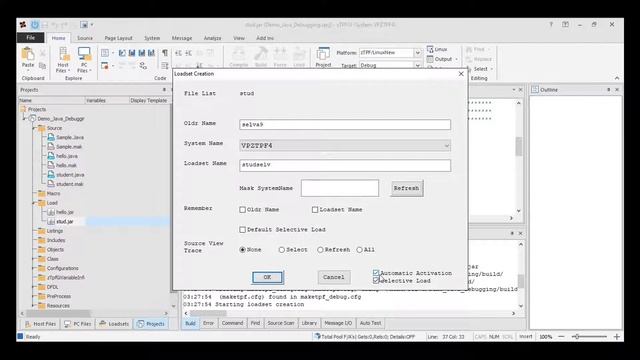This screenshot has width=640, height=360.
Task: Click the Copy icon next to Paste
Action: (x=42, y=65)
